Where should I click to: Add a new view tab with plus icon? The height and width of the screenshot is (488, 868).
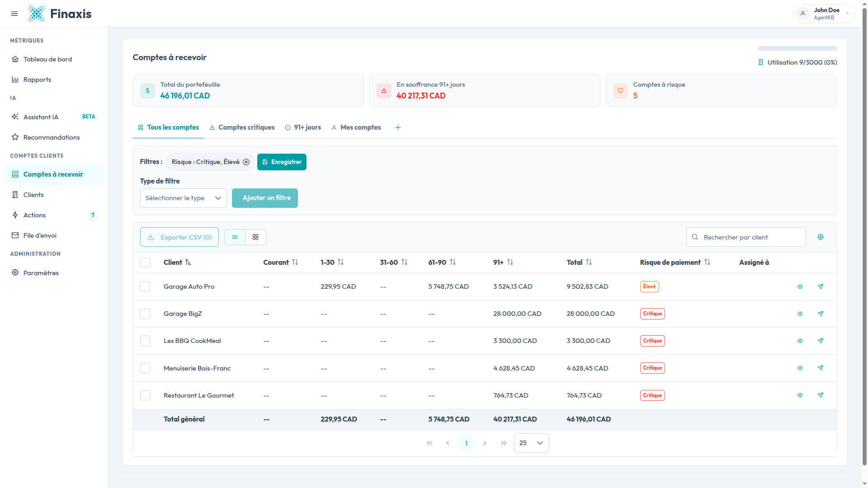pos(398,128)
